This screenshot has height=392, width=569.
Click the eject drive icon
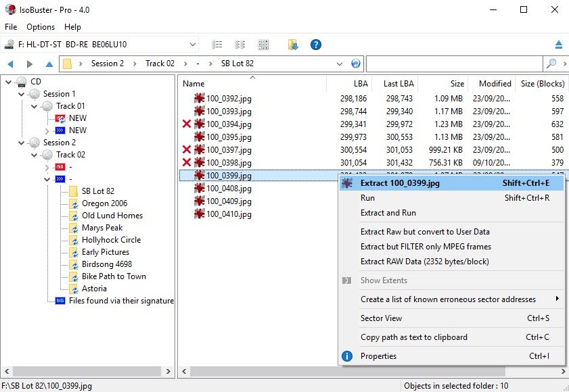pyautogui.click(x=558, y=45)
